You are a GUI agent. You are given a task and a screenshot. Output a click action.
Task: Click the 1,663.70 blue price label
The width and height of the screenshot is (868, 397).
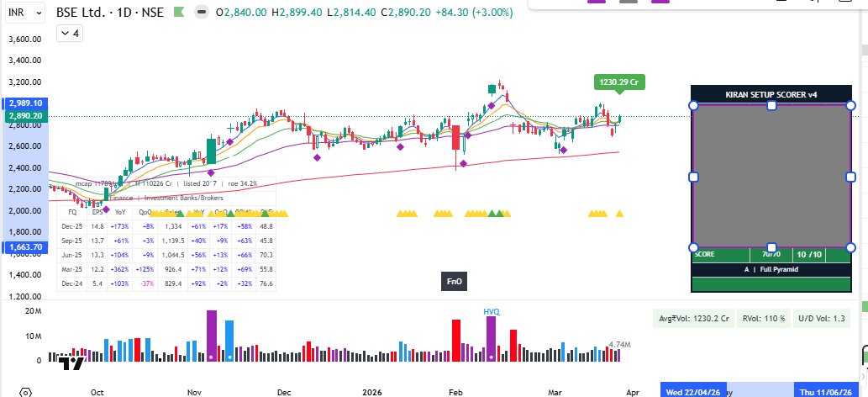pyautogui.click(x=26, y=246)
